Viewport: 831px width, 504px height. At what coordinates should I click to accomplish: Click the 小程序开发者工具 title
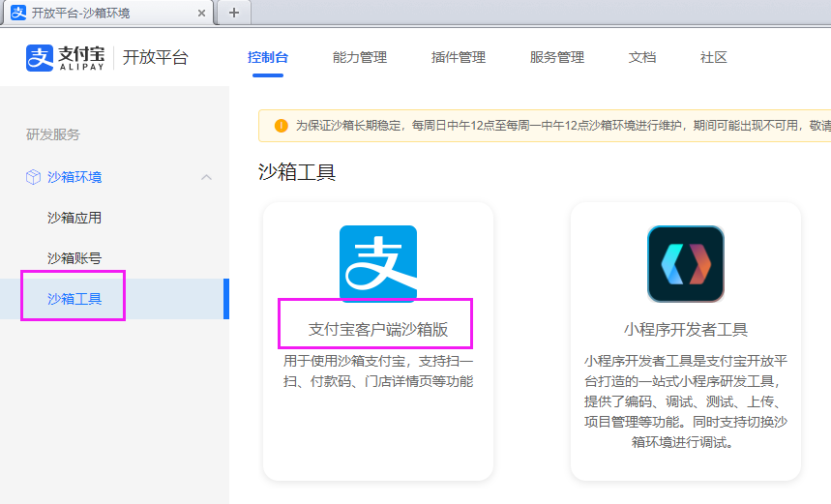pyautogui.click(x=685, y=330)
